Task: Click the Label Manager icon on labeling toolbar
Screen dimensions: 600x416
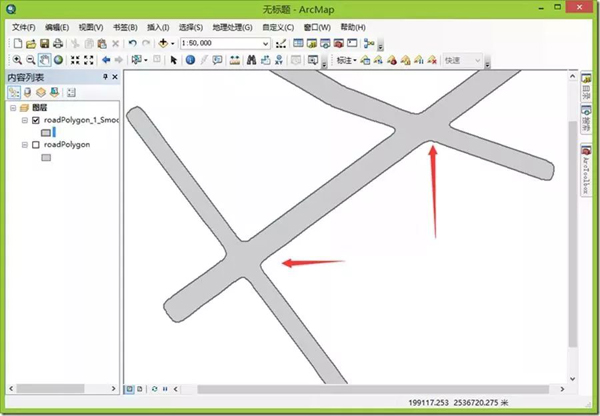Action: [x=365, y=60]
